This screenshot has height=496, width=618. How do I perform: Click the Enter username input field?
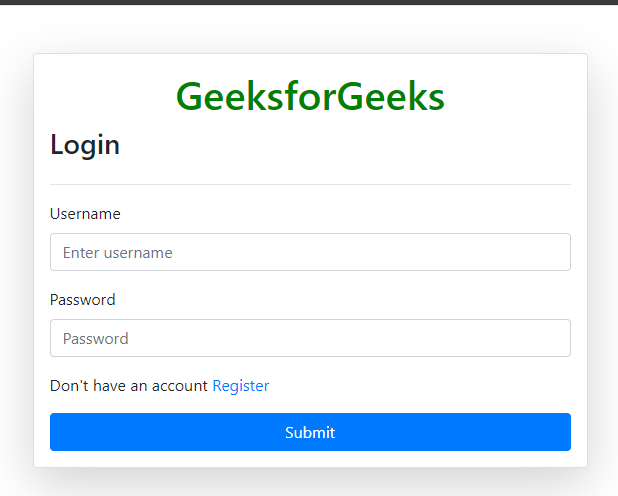tap(310, 252)
